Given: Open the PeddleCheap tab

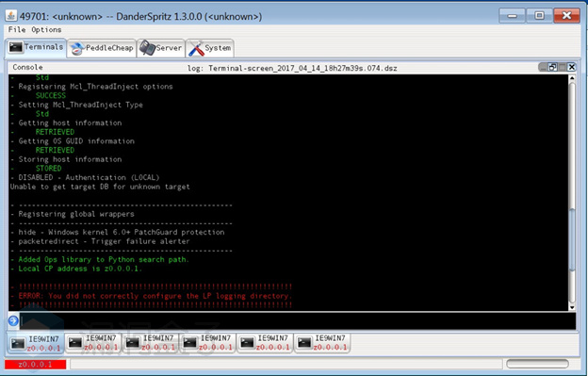Looking at the screenshot, I should [x=102, y=48].
